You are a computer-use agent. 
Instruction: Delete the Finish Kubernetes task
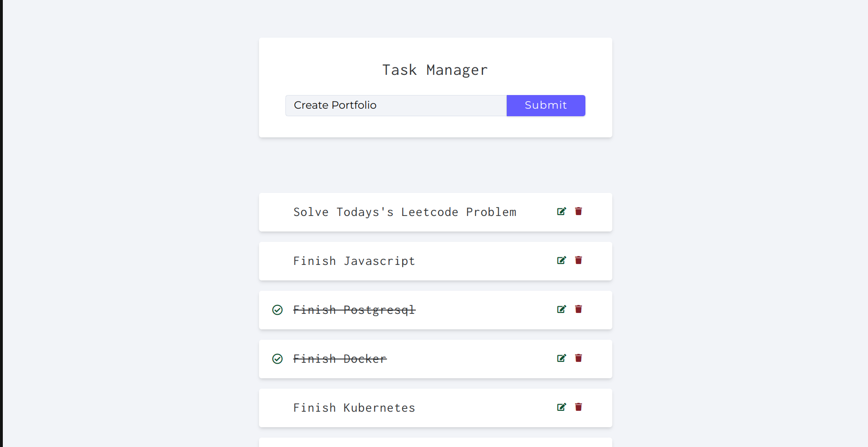tap(578, 407)
